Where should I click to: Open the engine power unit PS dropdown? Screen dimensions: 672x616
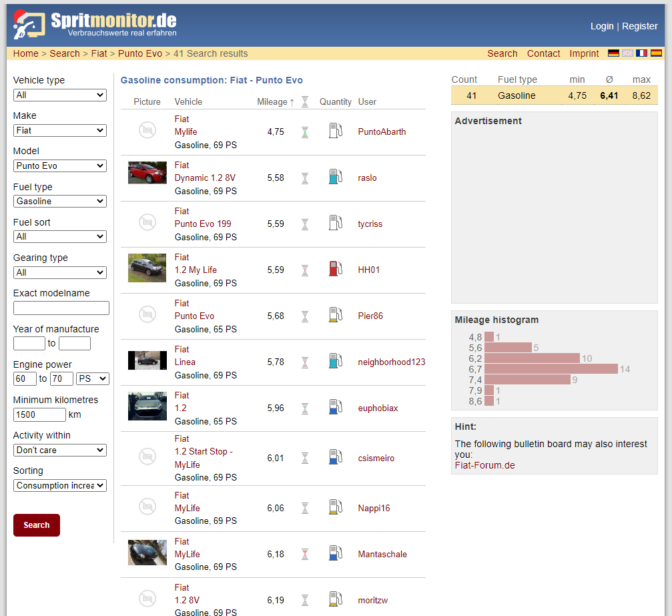click(93, 379)
